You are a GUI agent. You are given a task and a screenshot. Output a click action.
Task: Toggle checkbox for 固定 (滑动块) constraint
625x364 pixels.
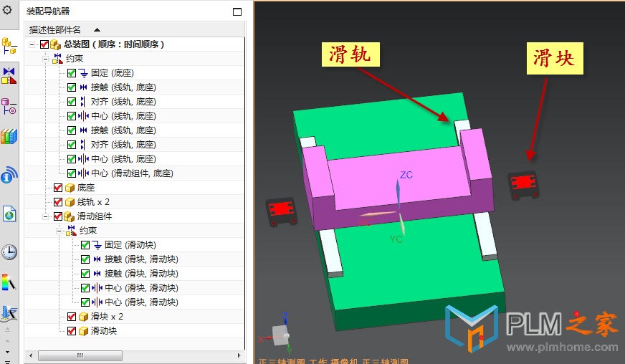[85, 245]
